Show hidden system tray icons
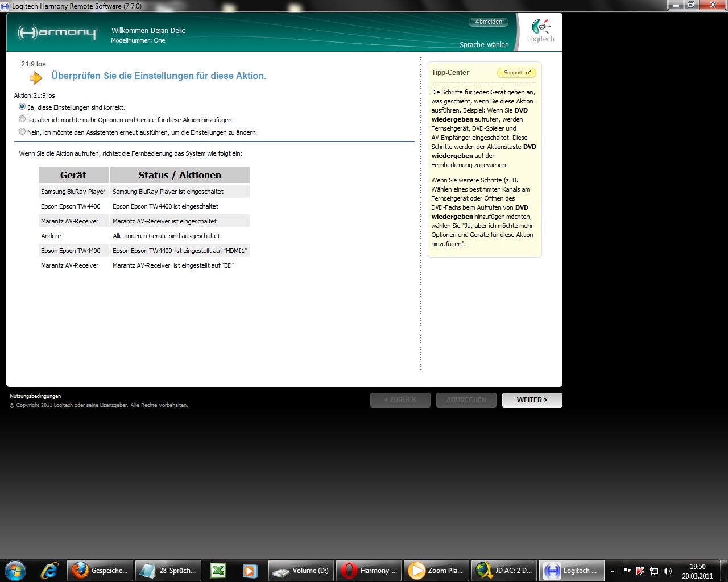Image resolution: width=728 pixels, height=582 pixels. click(x=613, y=571)
